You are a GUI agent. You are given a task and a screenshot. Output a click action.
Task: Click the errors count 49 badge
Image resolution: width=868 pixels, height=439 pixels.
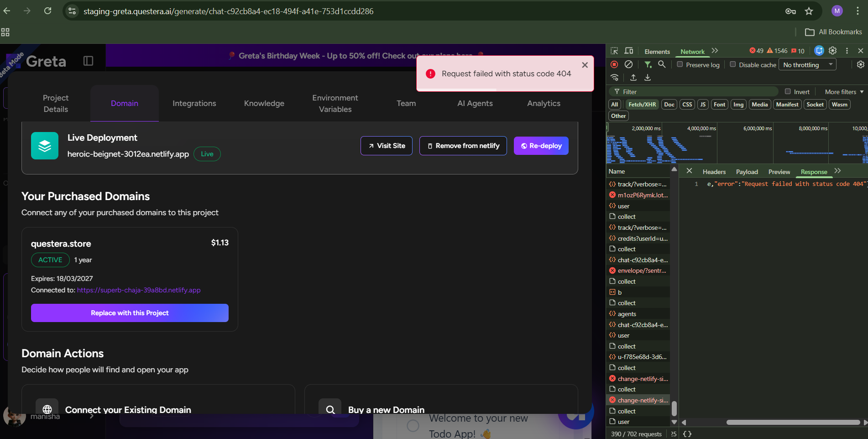[757, 51]
